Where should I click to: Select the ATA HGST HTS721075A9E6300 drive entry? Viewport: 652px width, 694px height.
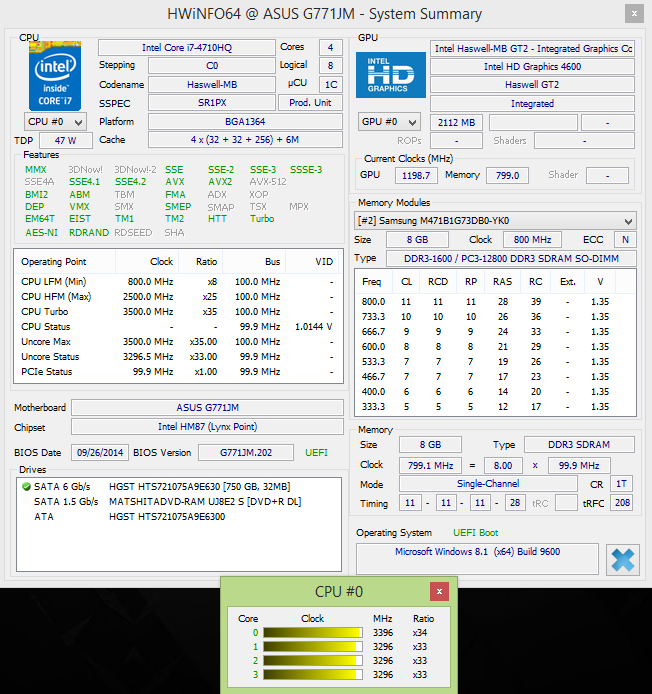point(178,517)
